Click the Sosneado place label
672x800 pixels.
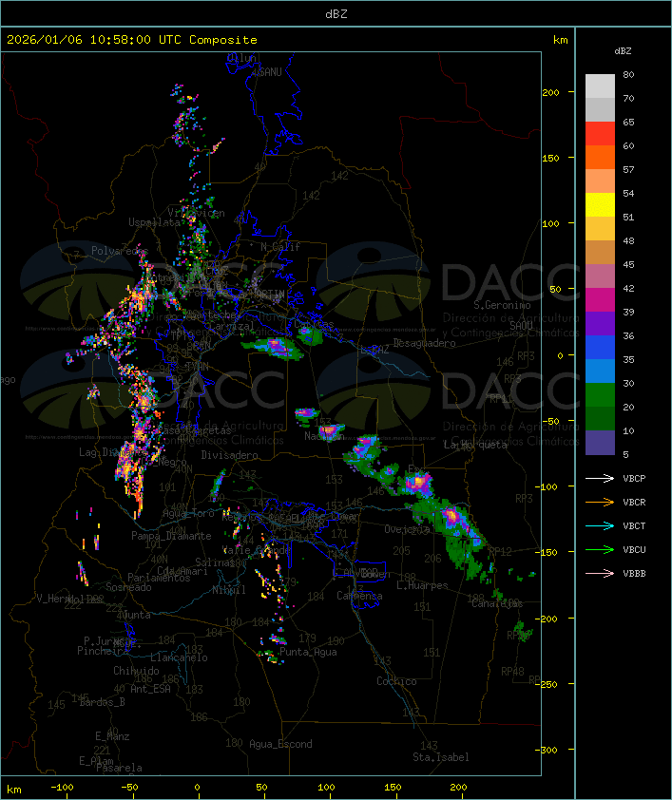pos(128,587)
